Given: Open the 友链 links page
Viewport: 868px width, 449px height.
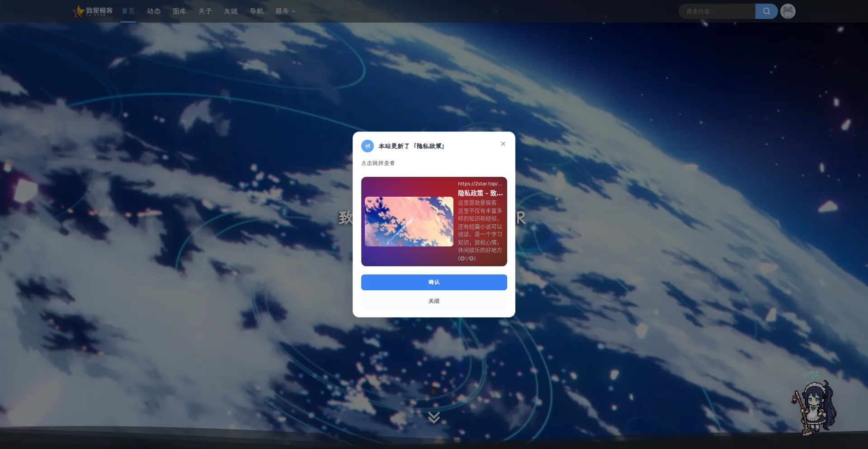Looking at the screenshot, I should [x=231, y=11].
